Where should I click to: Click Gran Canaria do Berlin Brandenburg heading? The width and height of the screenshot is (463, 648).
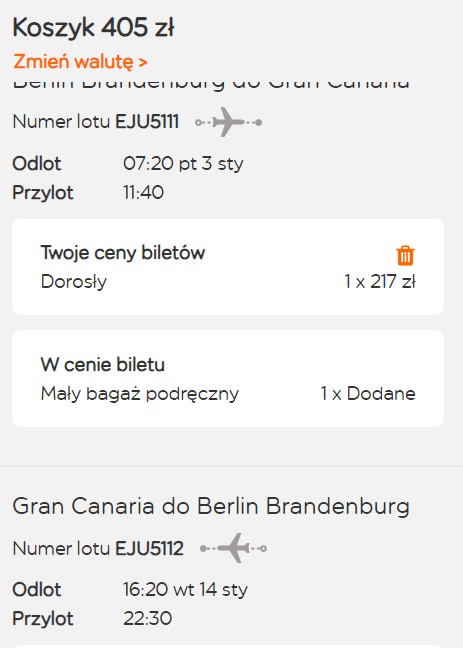pos(211,506)
